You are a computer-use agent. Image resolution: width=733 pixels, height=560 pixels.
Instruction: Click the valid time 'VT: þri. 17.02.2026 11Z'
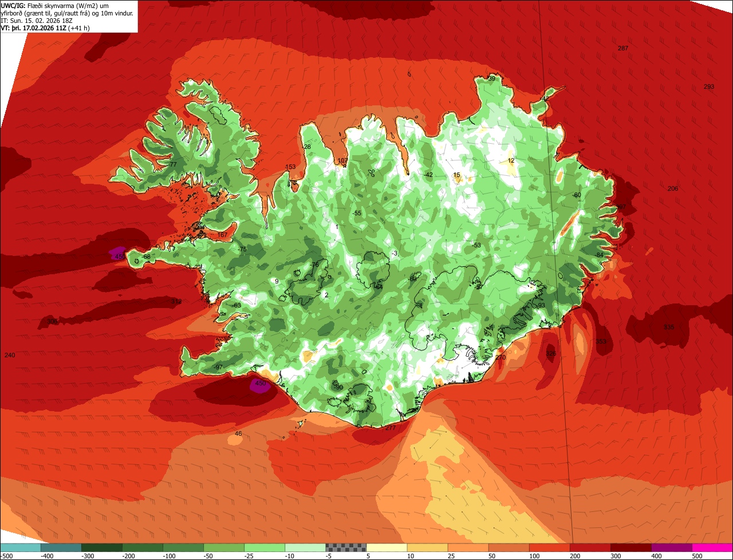point(34,27)
